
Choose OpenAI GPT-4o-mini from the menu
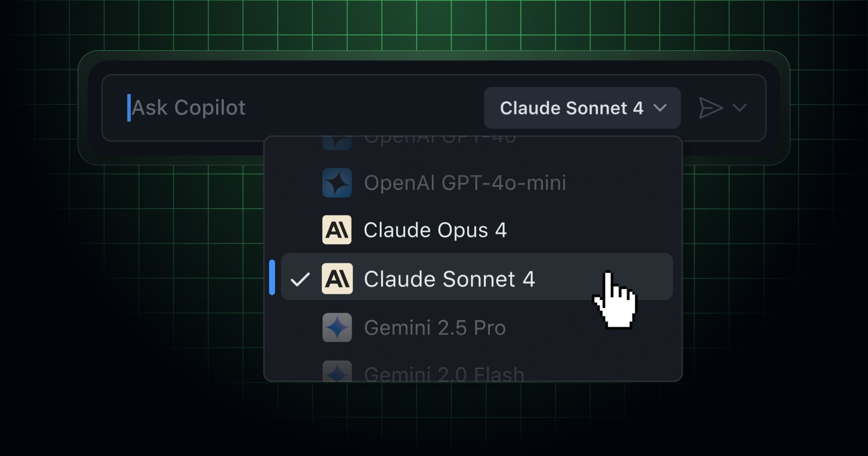point(465,183)
